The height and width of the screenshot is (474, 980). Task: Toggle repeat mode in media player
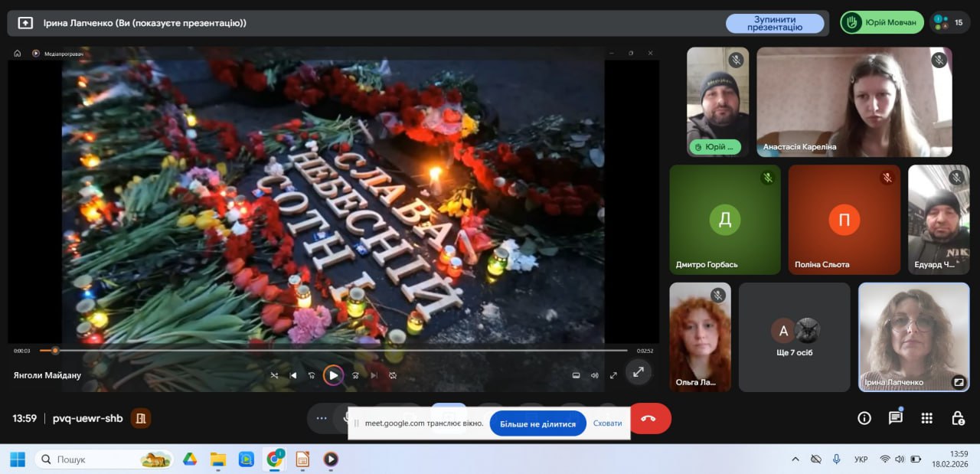pos(393,375)
